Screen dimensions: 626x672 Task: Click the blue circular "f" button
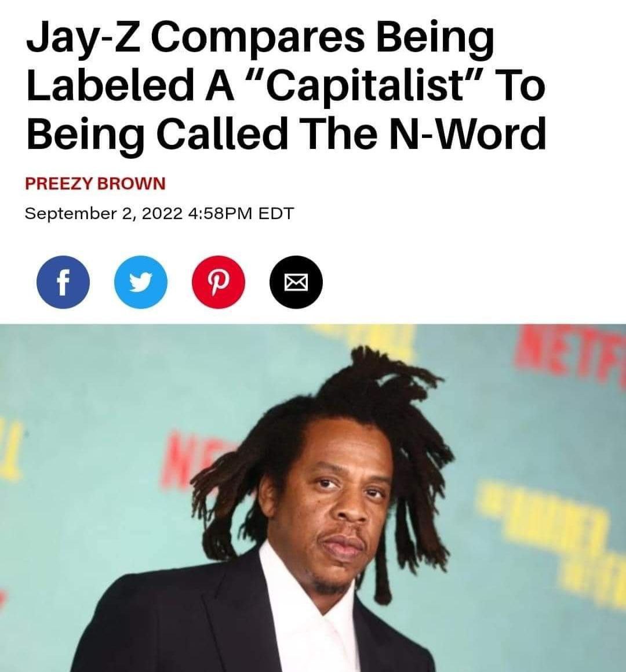[x=63, y=282]
